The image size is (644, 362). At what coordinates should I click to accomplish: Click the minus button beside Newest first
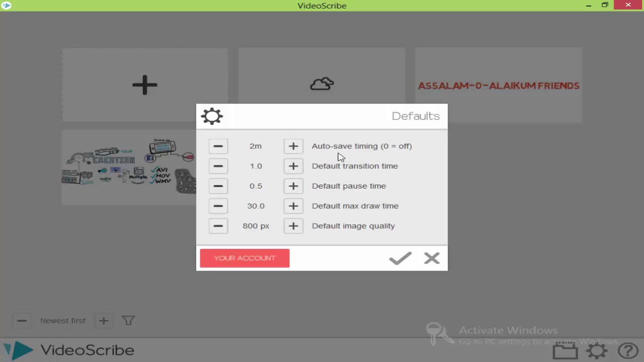click(22, 321)
